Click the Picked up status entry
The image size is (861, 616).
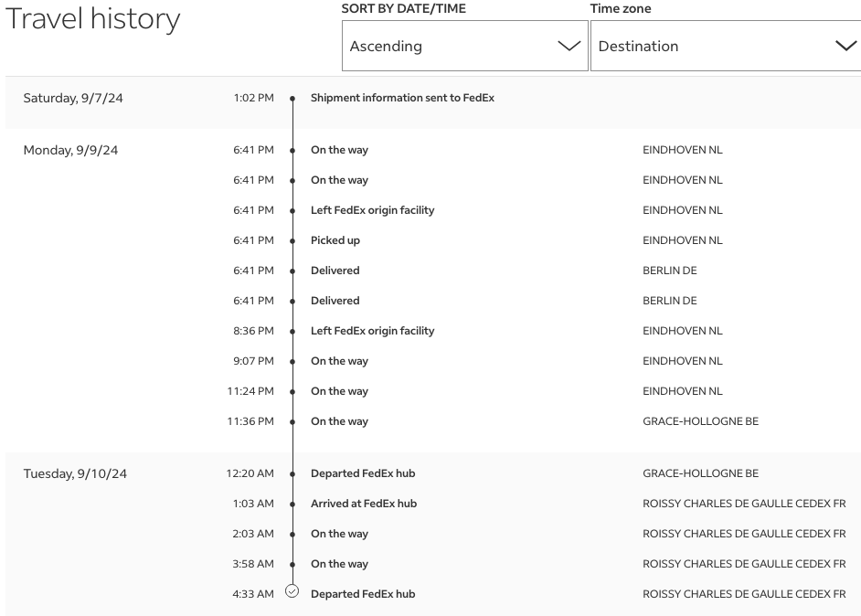click(335, 240)
